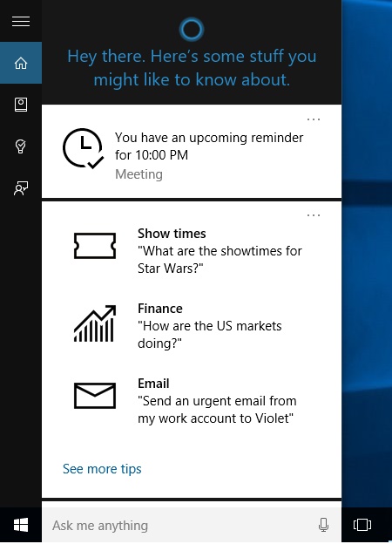392x544 pixels.
Task: Click the See more tips link
Action: tap(102, 469)
